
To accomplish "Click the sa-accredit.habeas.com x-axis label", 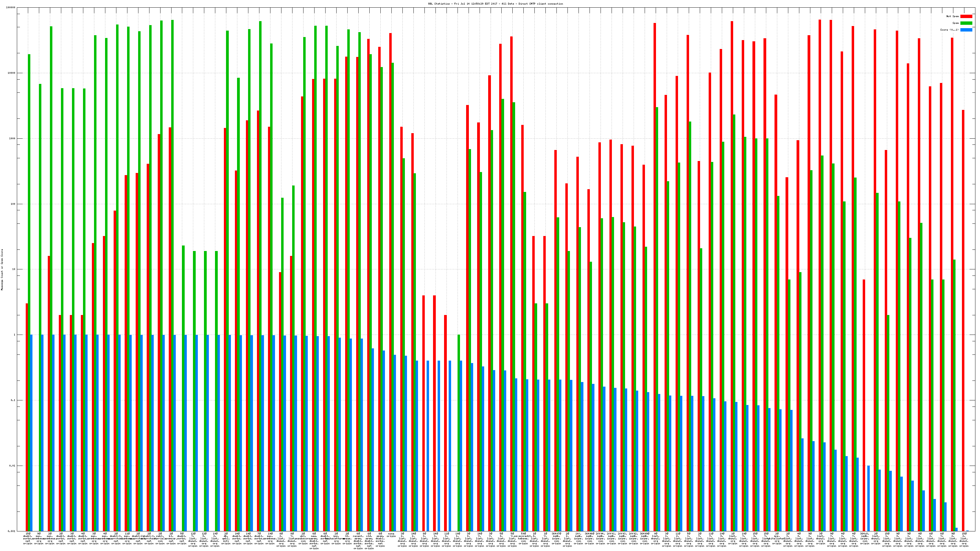I will [x=523, y=539].
